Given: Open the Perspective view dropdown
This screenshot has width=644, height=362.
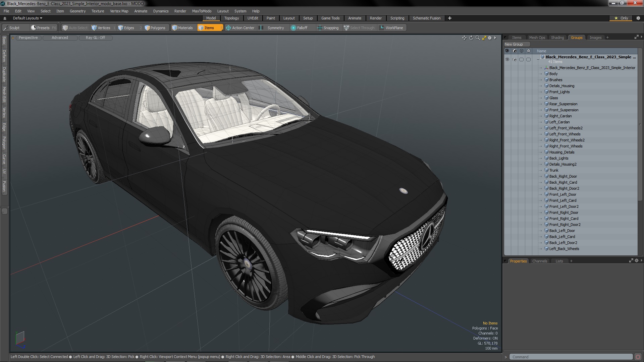Looking at the screenshot, I should click(x=28, y=38).
